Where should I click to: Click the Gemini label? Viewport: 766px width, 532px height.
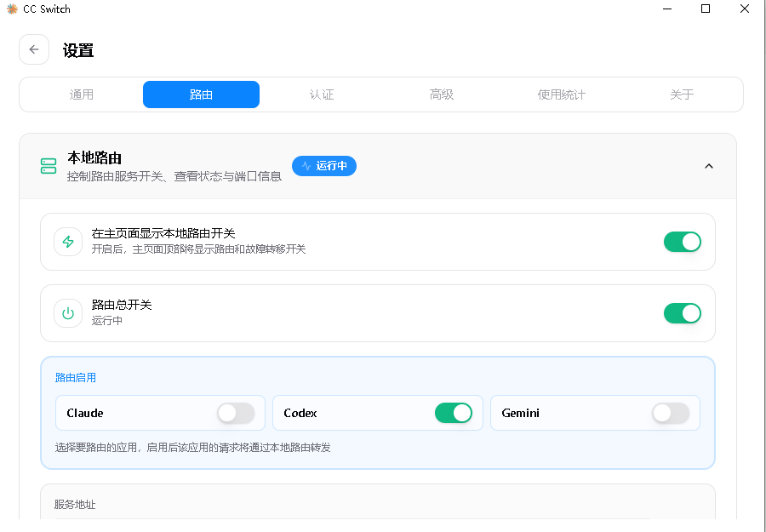(520, 414)
